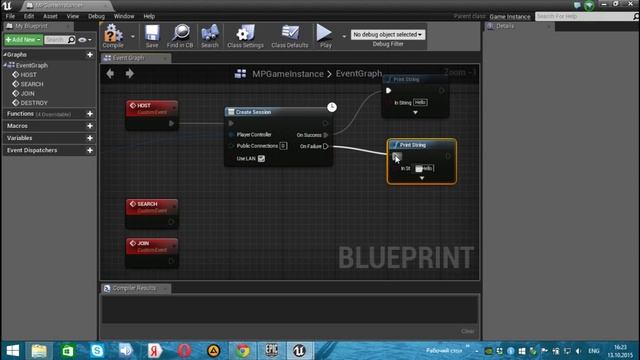The width and height of the screenshot is (640, 360).
Task: Add dispatcher with Event Dispatchers plus icon
Action: coord(90,151)
